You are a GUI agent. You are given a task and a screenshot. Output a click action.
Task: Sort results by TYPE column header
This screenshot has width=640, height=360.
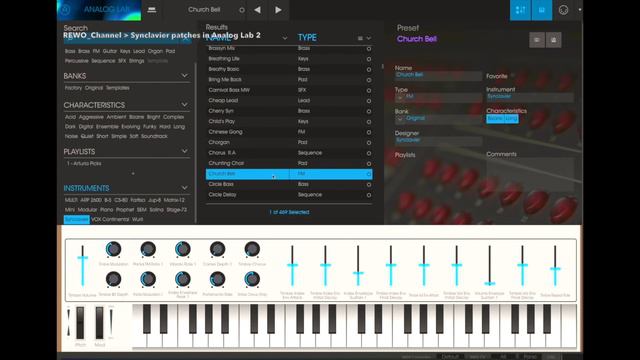point(307,38)
